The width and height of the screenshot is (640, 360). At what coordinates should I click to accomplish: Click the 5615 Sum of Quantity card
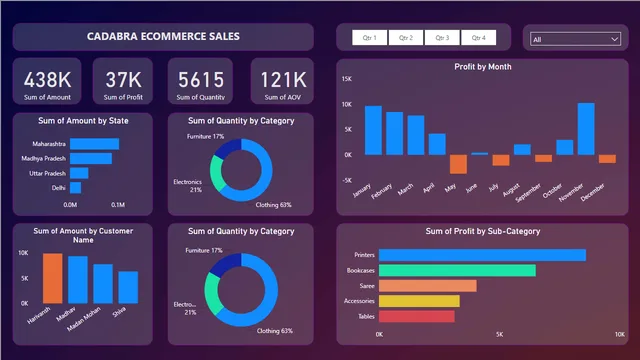[200, 81]
